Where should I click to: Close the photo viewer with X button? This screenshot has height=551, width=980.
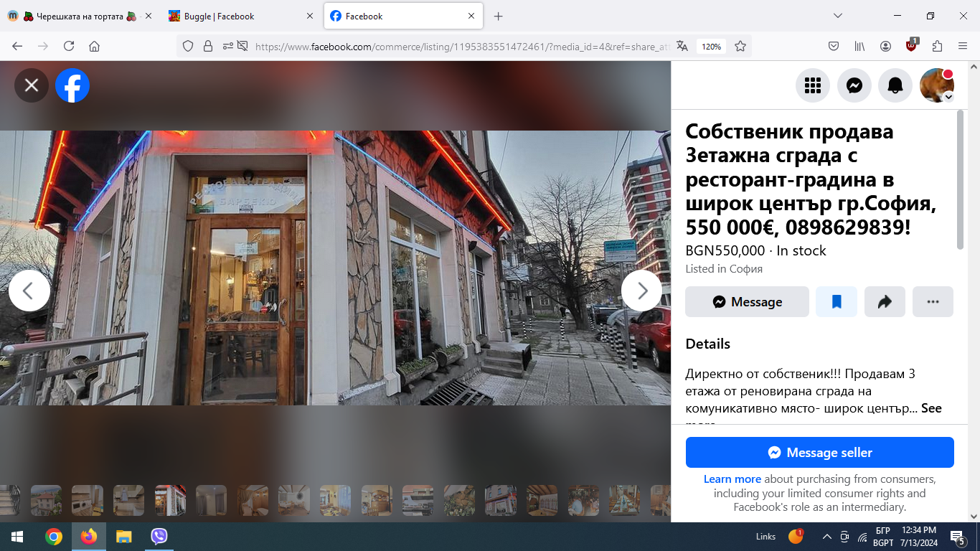(32, 85)
